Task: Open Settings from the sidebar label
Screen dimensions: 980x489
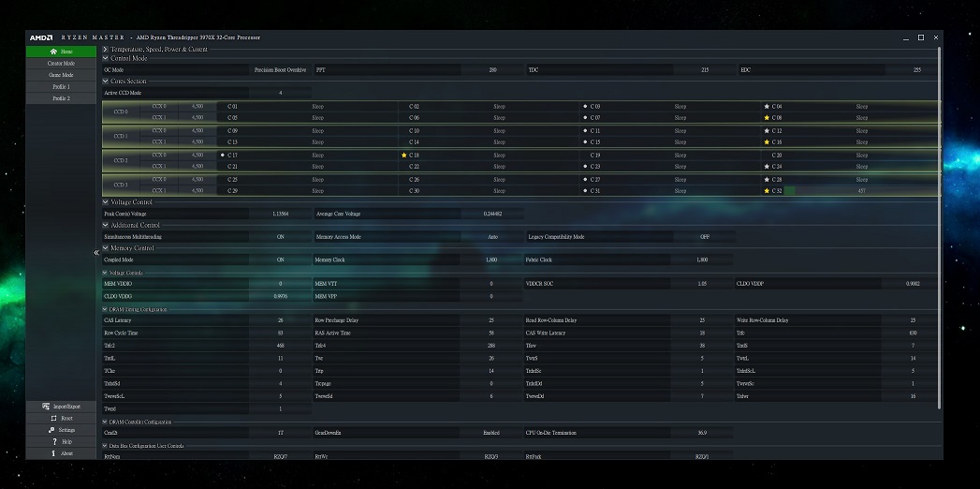Action: point(66,430)
